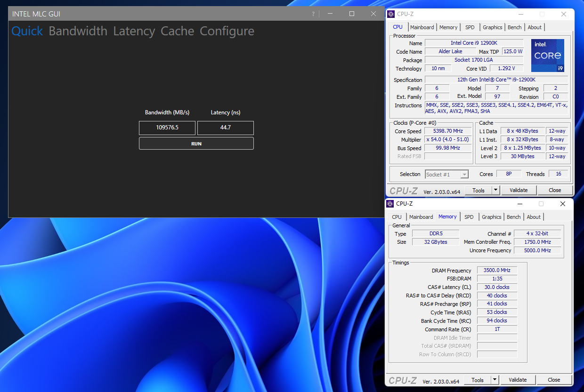Image resolution: width=584 pixels, height=392 pixels.
Task: Click the Channel # value 4 x 32-bit
Action: pyautogui.click(x=537, y=233)
